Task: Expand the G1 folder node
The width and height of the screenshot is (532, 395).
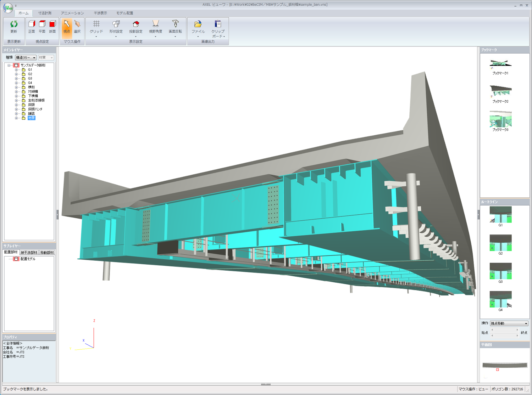Action: [16, 70]
